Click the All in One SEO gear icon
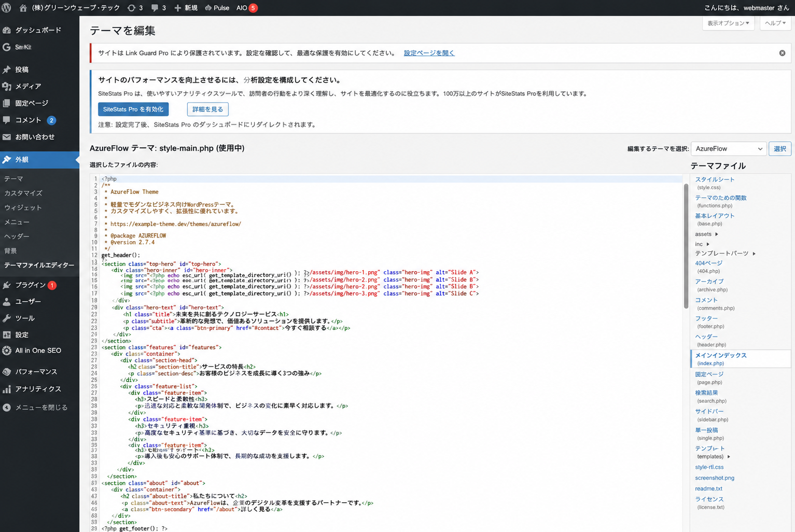 (x=7, y=351)
